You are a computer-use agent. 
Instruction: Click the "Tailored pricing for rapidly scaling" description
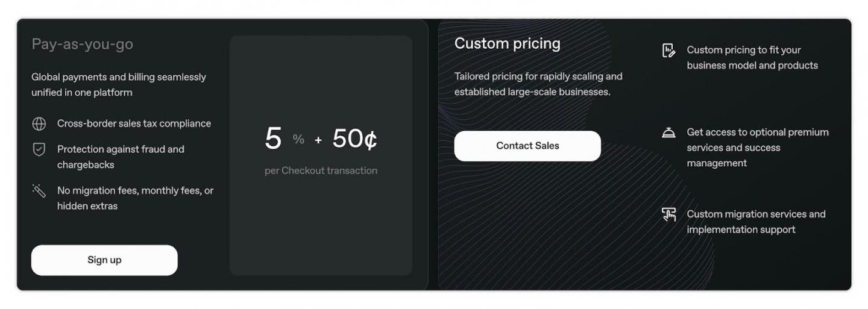(538, 84)
